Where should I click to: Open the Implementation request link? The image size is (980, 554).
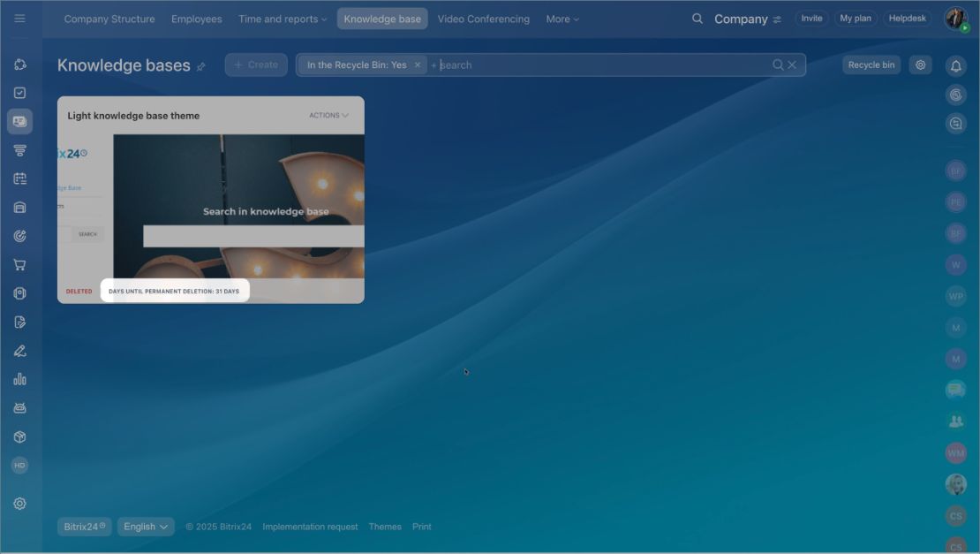click(x=310, y=527)
